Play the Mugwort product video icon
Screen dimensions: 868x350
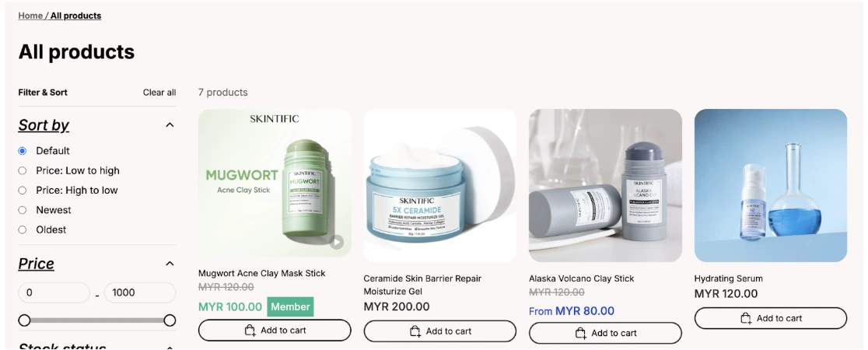[x=336, y=242]
